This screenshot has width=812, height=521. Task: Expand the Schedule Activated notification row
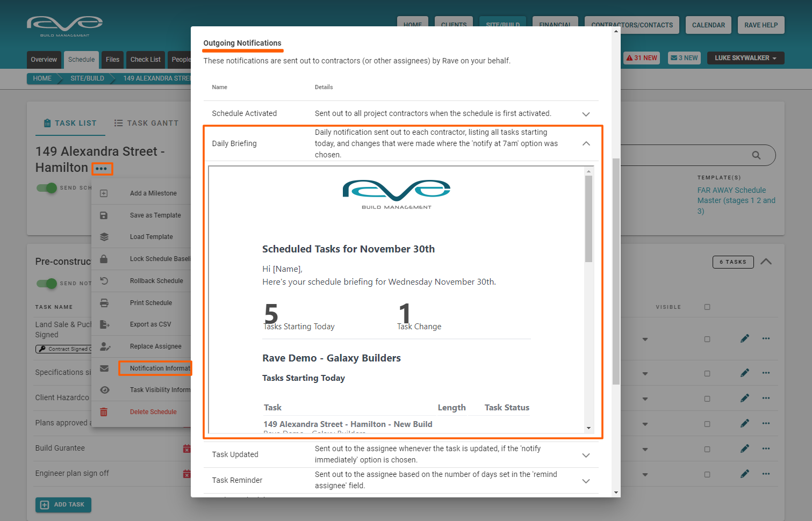tap(586, 114)
